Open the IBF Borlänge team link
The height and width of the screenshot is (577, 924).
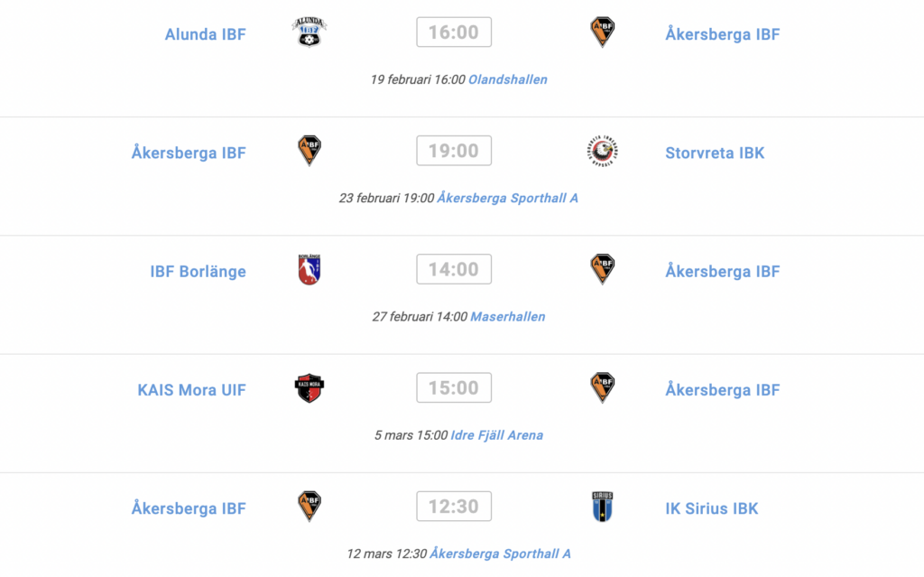click(198, 272)
